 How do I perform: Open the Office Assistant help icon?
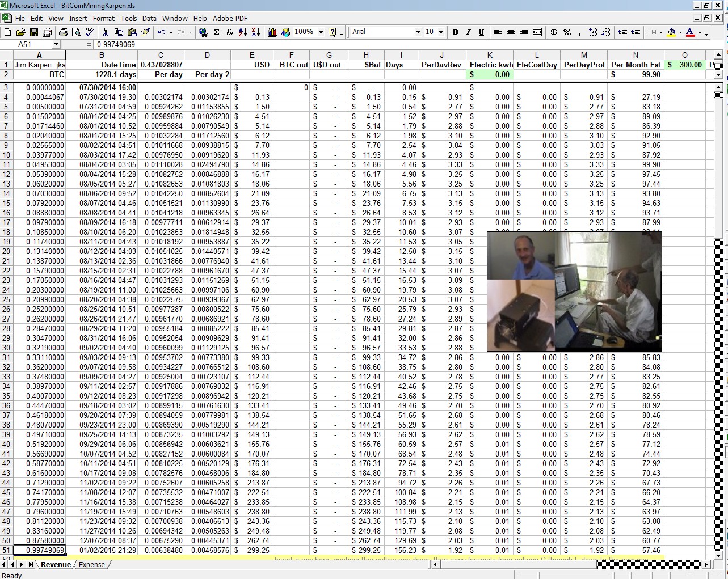click(333, 32)
